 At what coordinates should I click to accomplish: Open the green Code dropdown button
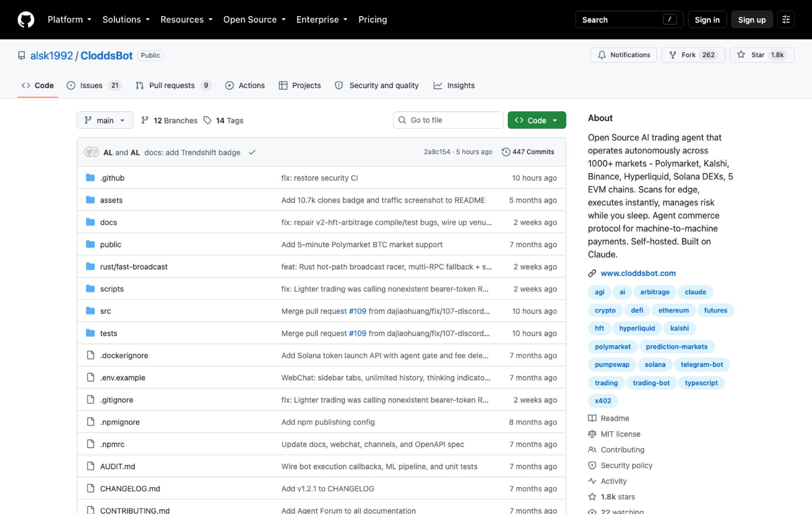[x=536, y=120]
